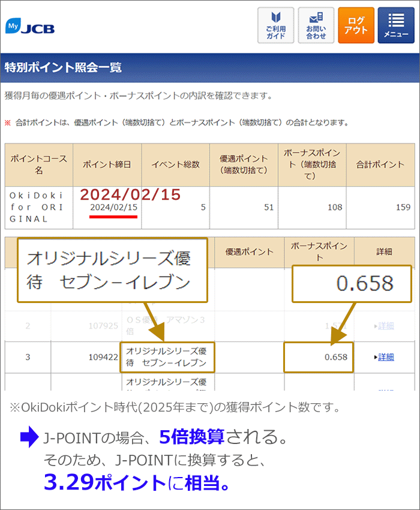This screenshot has height=510, width=420.
Task: Select the date 2024/02/15 under the ポイント締日 column
Action: pyautogui.click(x=114, y=207)
